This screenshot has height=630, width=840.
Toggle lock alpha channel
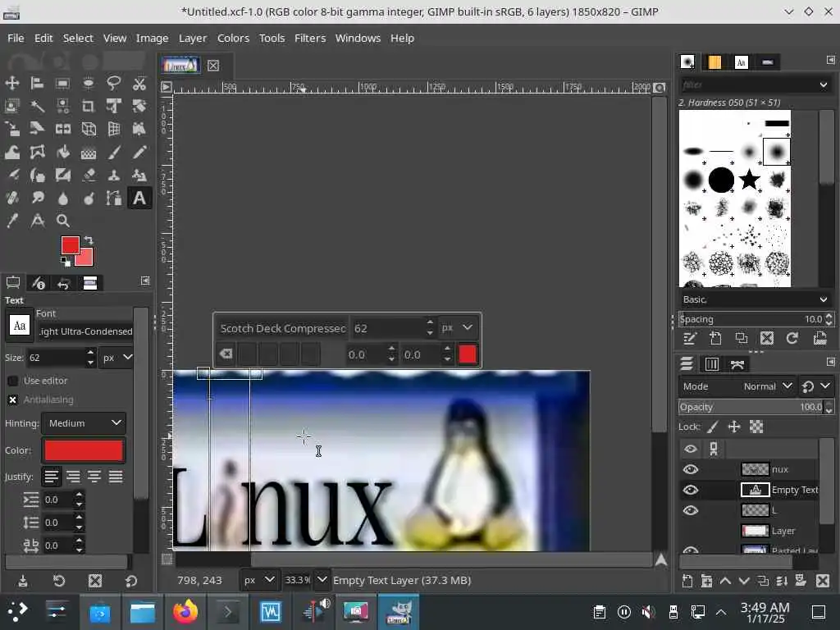coord(756,427)
